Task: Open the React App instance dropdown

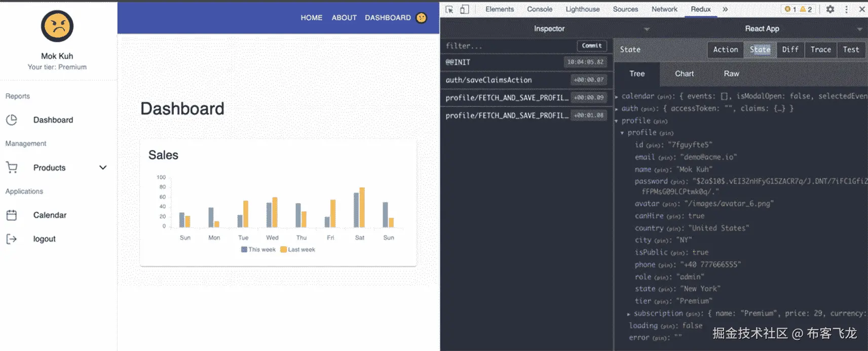Action: [x=859, y=29]
